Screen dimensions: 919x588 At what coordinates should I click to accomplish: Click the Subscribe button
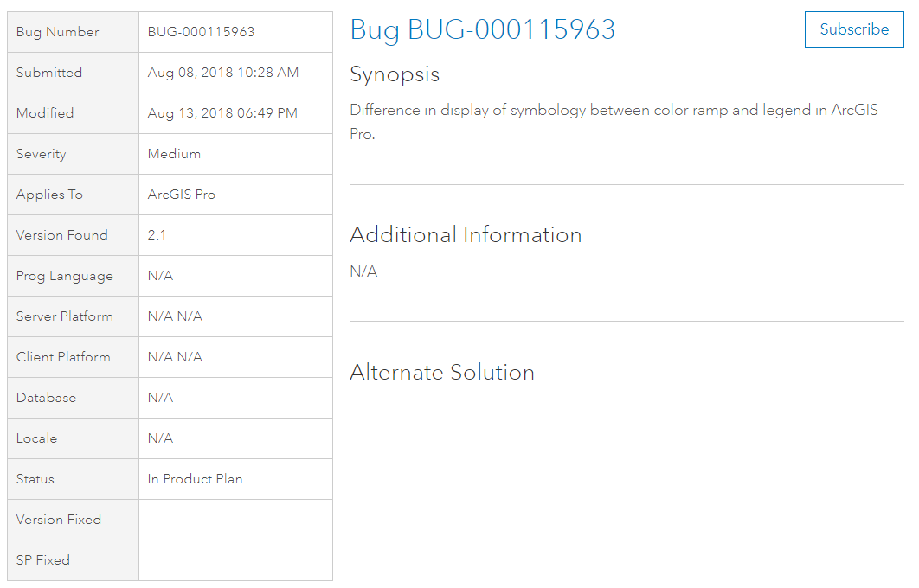[853, 29]
